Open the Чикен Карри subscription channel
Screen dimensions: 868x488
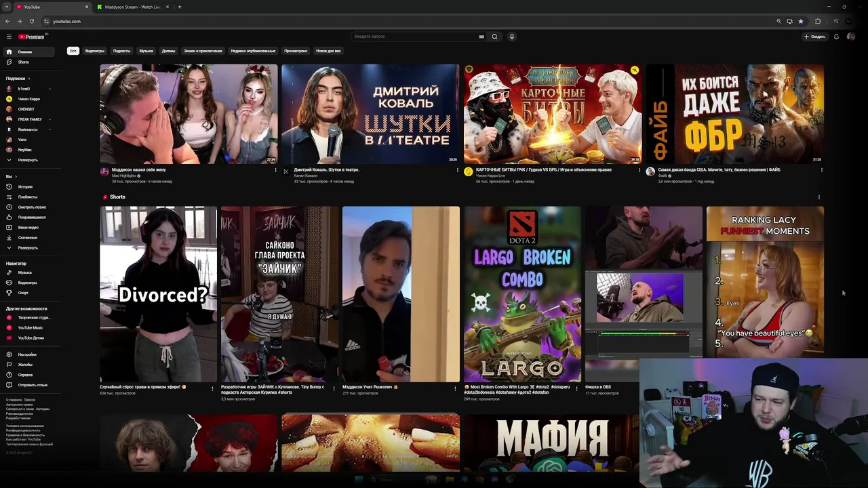pyautogui.click(x=28, y=99)
